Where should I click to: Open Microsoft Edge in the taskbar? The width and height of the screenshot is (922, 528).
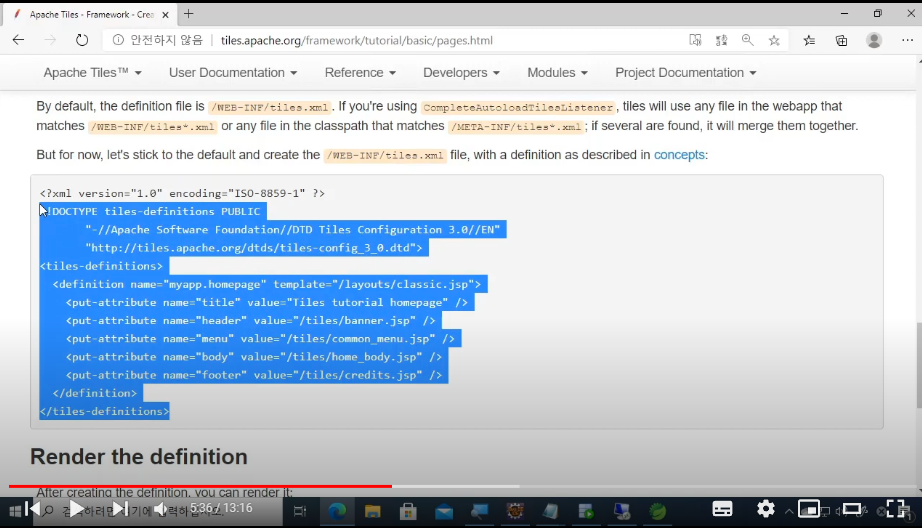[x=337, y=511]
